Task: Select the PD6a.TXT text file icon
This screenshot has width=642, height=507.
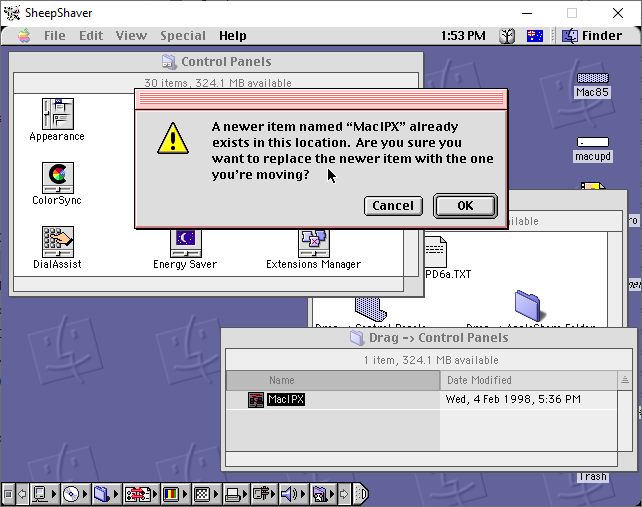Action: point(436,251)
